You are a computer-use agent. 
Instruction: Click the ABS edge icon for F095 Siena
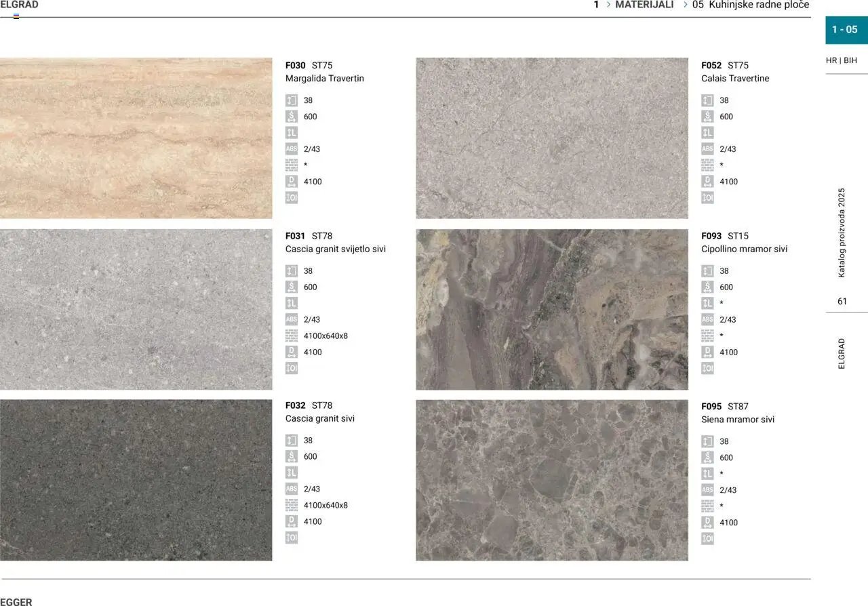[x=707, y=490]
